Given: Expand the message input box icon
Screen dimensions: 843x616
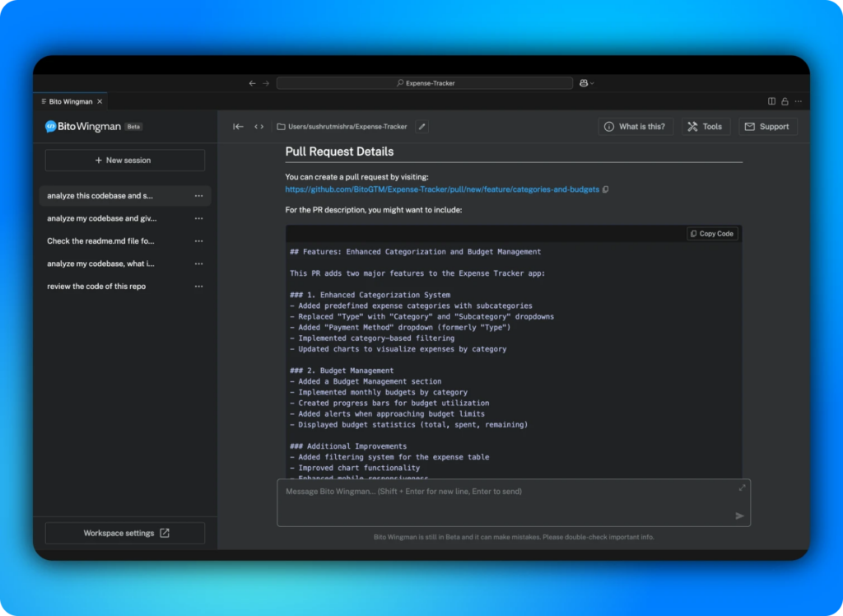Looking at the screenshot, I should pos(742,488).
